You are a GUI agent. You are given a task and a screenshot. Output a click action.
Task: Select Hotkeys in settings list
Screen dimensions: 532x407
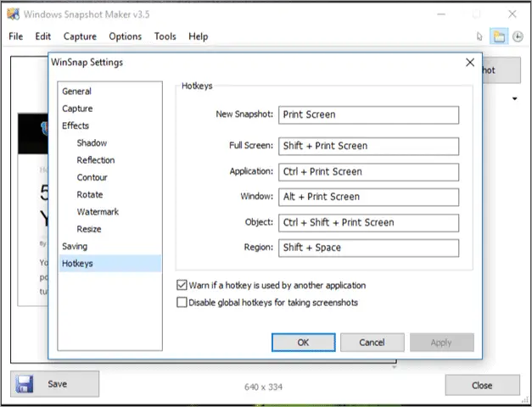pos(110,264)
